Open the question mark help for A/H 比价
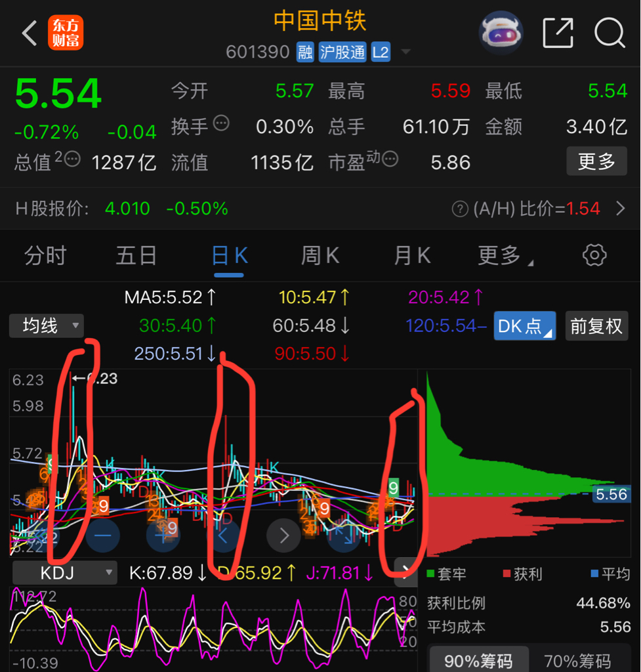The width and height of the screenshot is (641, 672). 460,209
